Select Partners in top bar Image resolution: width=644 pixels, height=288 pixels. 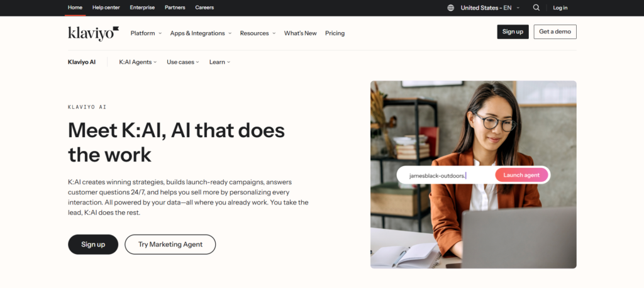pyautogui.click(x=175, y=8)
